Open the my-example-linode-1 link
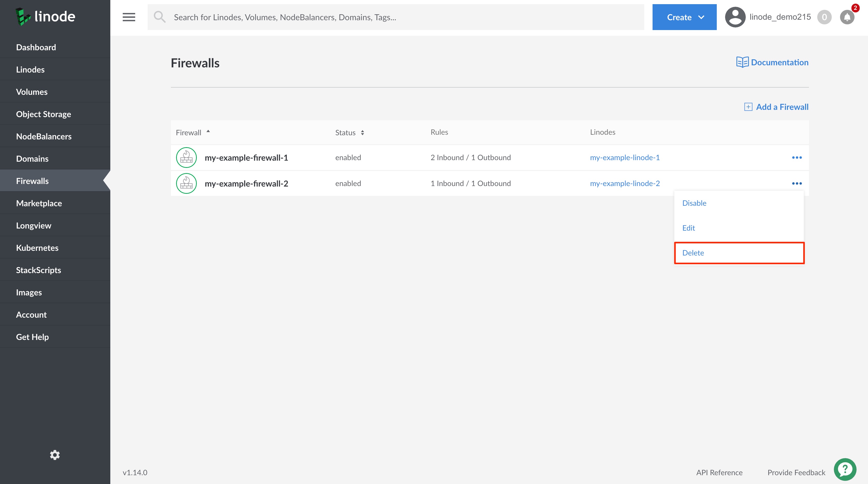The image size is (868, 484). click(625, 157)
